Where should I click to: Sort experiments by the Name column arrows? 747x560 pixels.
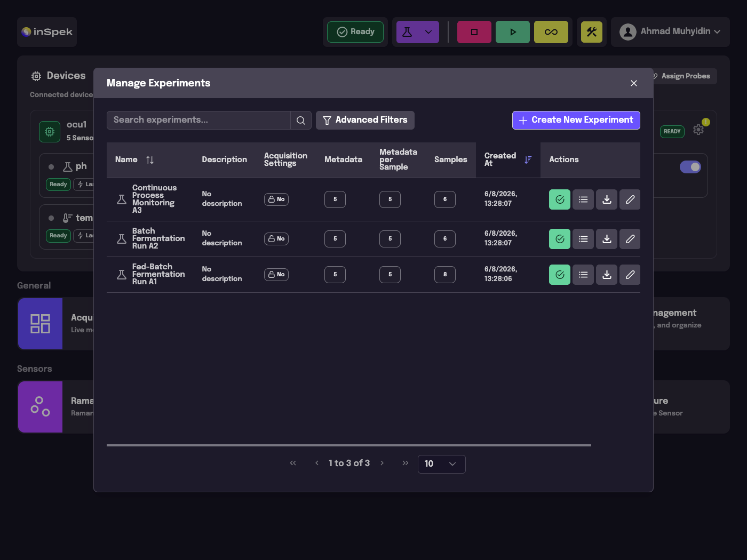150,160
